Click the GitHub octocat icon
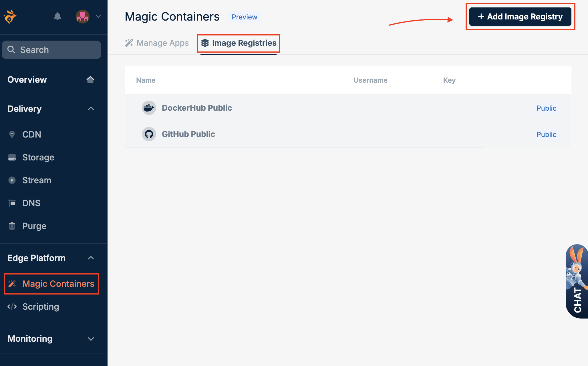The image size is (588, 366). [x=149, y=134]
